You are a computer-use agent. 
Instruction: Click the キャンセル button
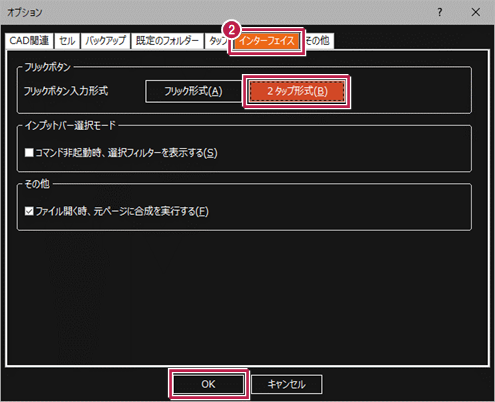pyautogui.click(x=286, y=384)
